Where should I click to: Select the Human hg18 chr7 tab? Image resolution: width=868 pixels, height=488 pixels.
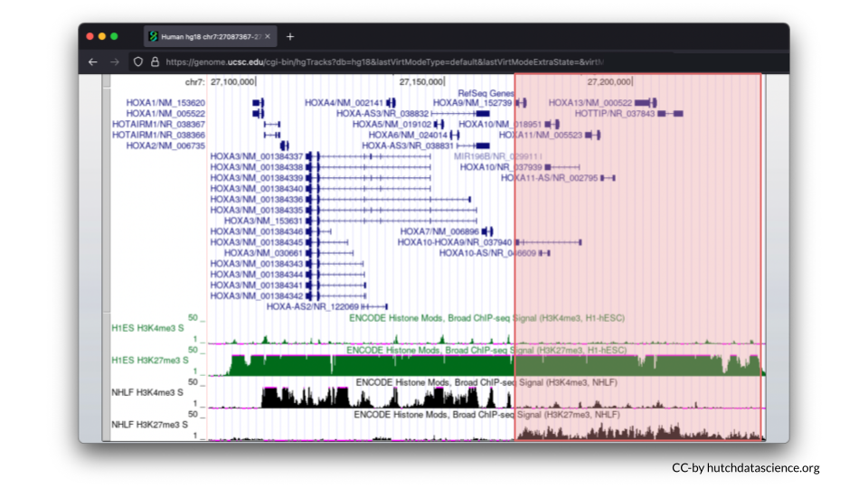click(211, 36)
